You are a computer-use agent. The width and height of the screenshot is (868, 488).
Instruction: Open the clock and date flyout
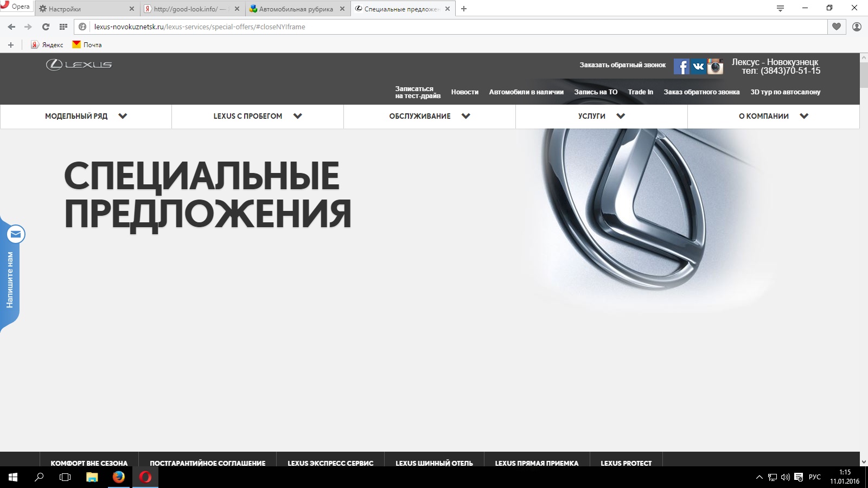[845, 477]
